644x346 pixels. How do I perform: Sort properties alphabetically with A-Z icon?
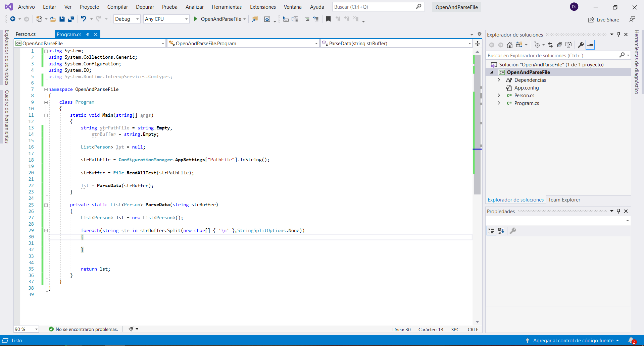(x=501, y=231)
